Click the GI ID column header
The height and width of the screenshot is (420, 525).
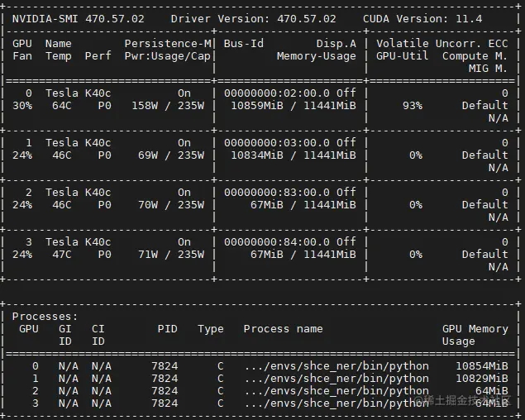(x=65, y=335)
